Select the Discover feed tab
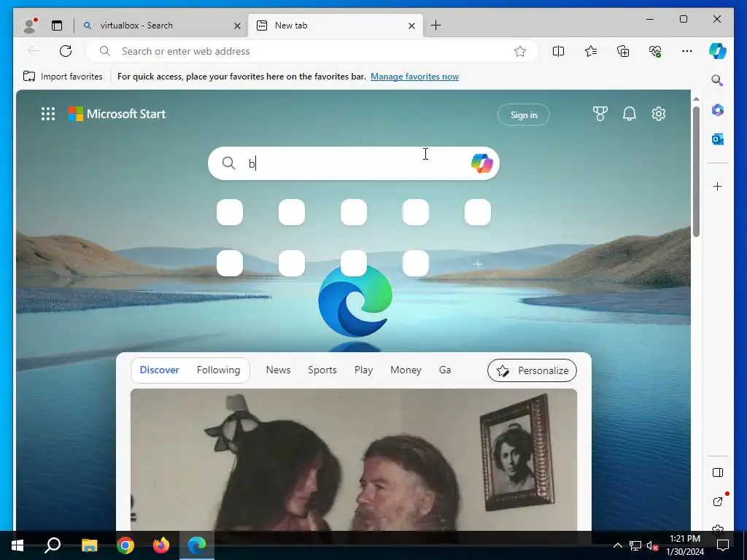The width and height of the screenshot is (747, 560). click(x=160, y=370)
